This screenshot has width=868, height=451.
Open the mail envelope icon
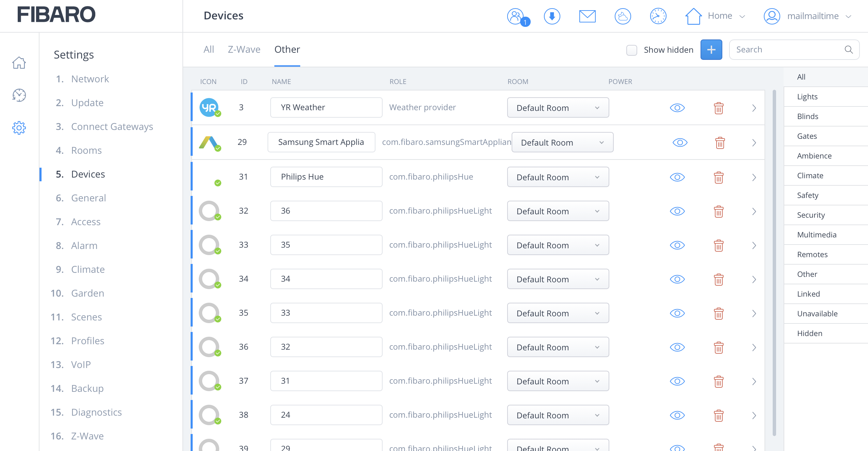coord(587,16)
